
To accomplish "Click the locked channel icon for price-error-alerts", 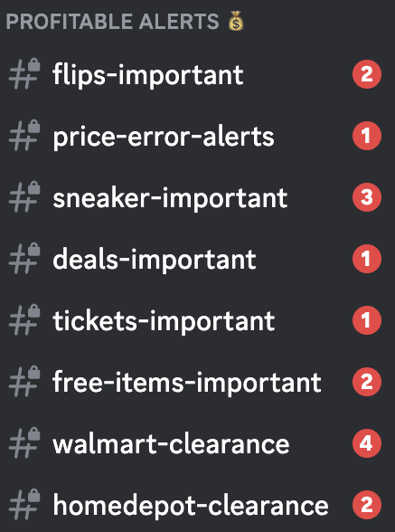I will [x=24, y=135].
